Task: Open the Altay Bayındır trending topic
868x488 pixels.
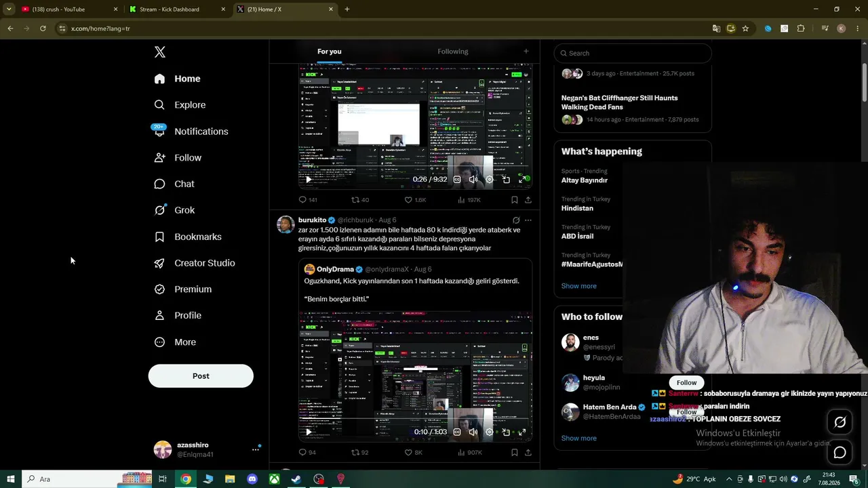Action: (x=585, y=180)
